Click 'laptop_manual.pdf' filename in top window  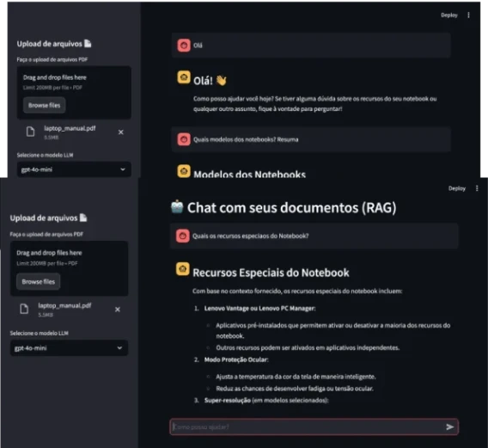70,128
